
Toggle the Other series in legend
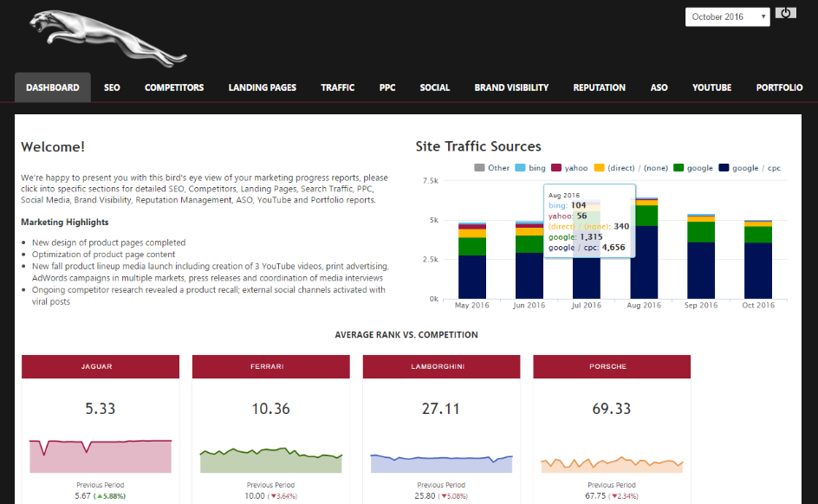(x=491, y=168)
